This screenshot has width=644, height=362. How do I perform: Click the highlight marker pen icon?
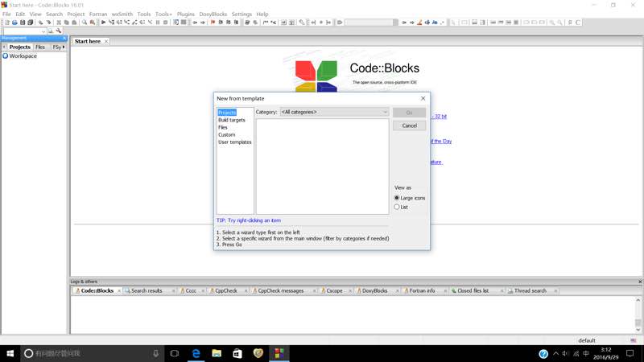[x=419, y=23]
